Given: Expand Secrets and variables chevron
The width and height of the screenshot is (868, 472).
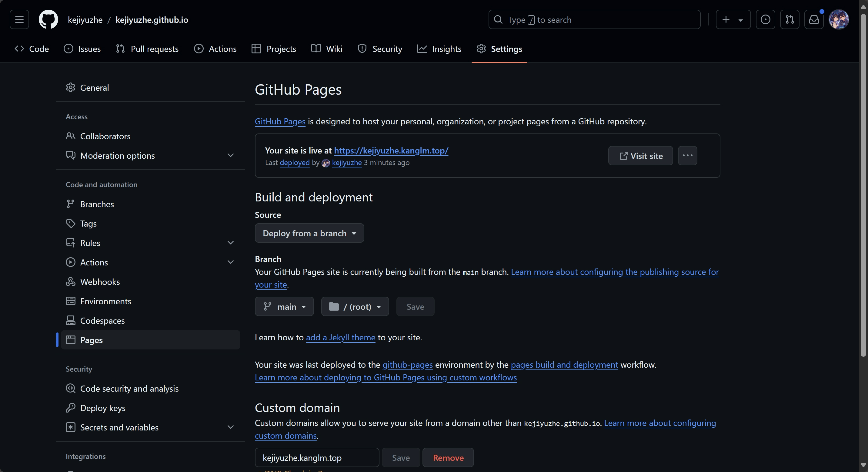Looking at the screenshot, I should [x=230, y=427].
